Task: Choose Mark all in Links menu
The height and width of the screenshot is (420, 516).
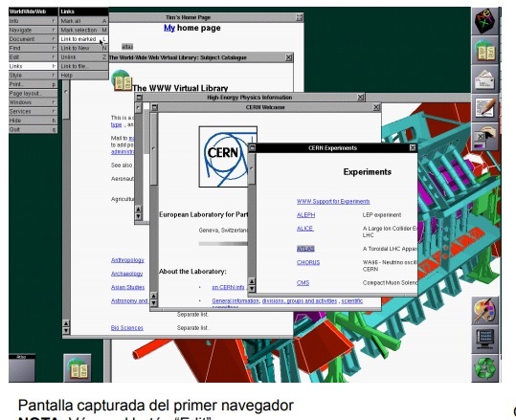Action: pos(83,21)
